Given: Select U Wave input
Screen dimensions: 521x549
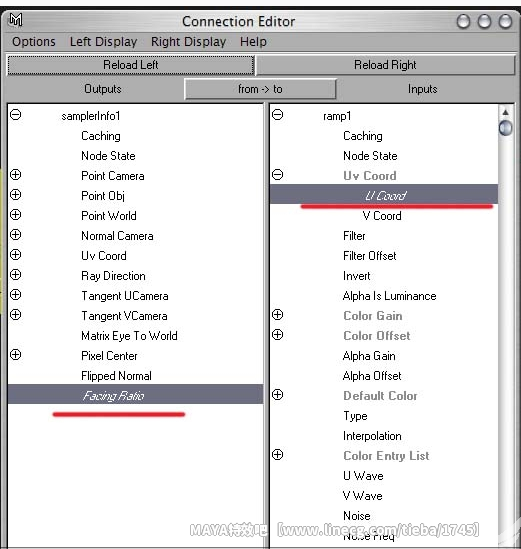Looking at the screenshot, I should coord(363,476).
